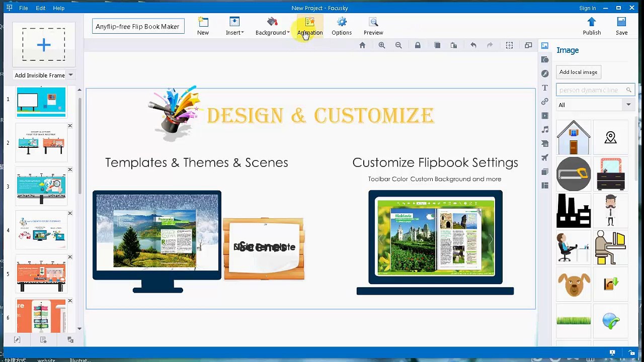
Task: Click the swap frames icon below slide list
Action: coord(70,340)
